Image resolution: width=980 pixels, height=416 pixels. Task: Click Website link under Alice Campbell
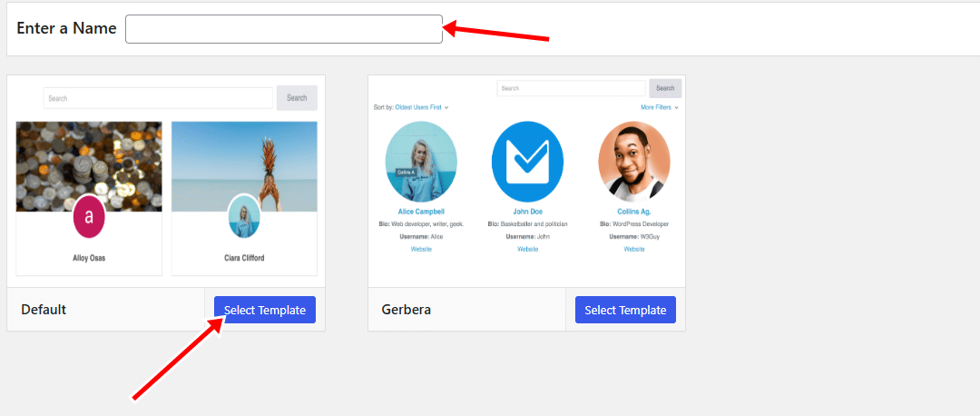pos(421,249)
